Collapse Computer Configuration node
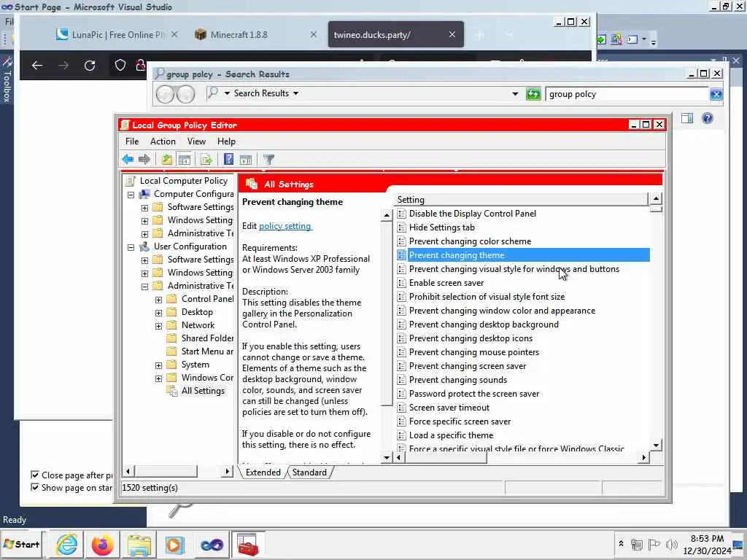Image resolution: width=747 pixels, height=560 pixels. point(131,195)
